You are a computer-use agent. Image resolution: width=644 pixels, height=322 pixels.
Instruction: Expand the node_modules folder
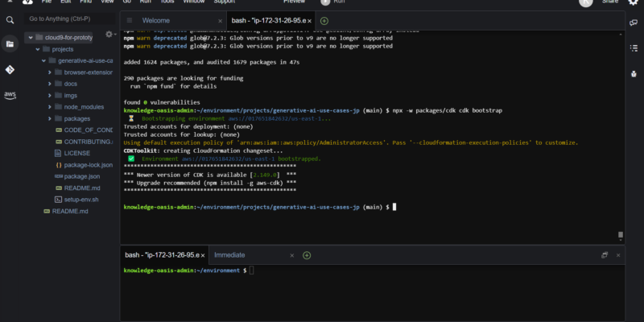(x=51, y=106)
